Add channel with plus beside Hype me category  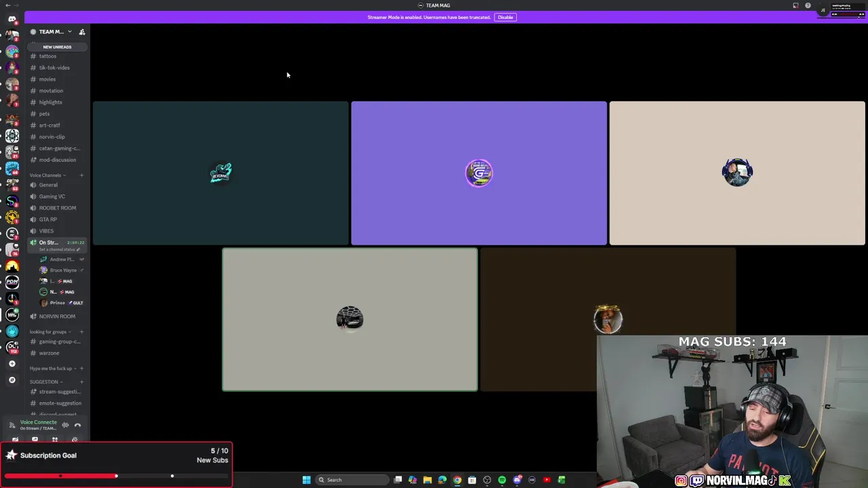[x=81, y=369]
